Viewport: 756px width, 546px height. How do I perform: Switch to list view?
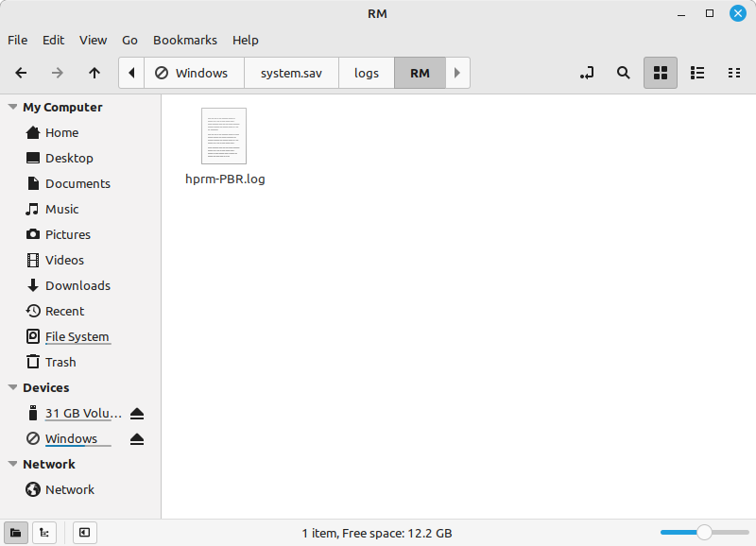click(x=697, y=73)
